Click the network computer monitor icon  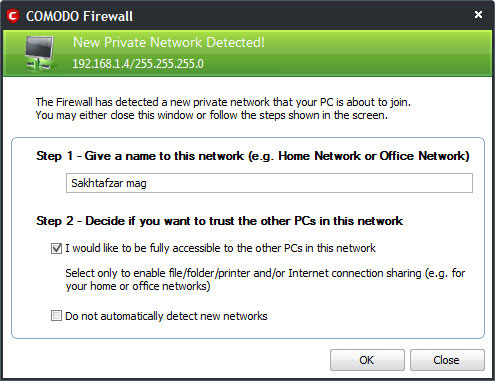click(39, 53)
